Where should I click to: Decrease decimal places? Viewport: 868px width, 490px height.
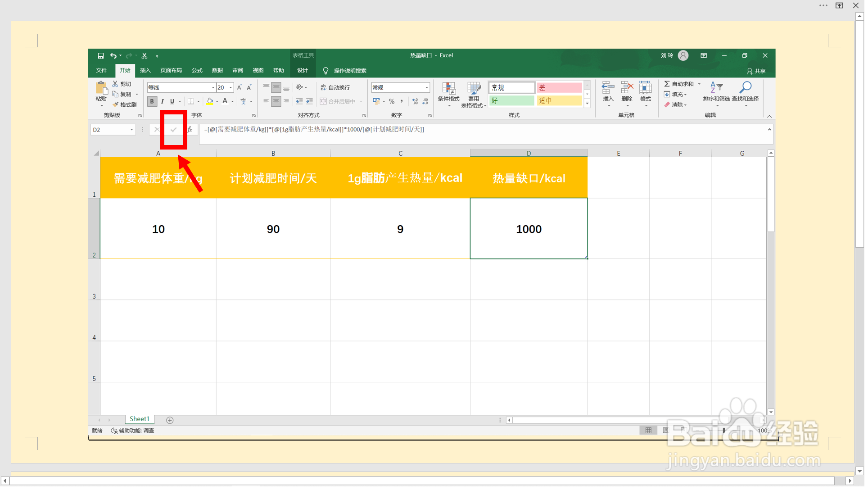pos(425,101)
